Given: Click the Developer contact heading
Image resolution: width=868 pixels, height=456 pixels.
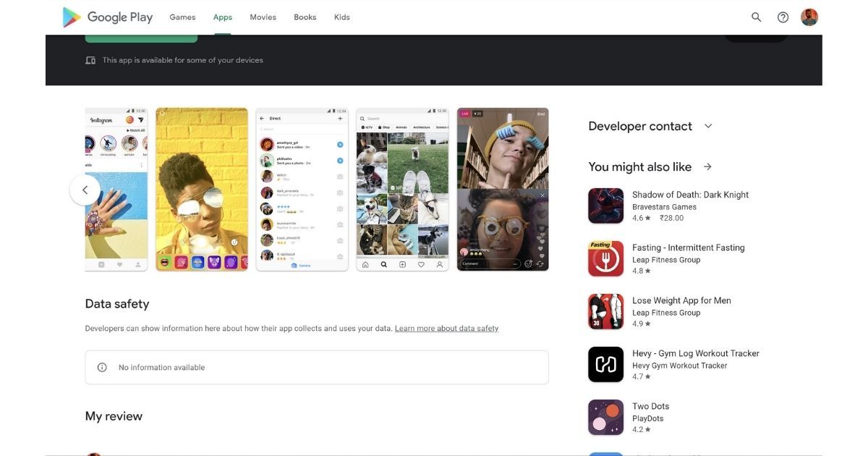Looking at the screenshot, I should tap(640, 126).
